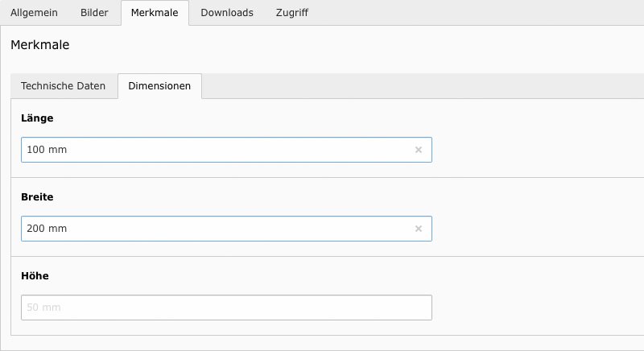Clear the Breite field with the x icon
644x351 pixels.
tap(418, 229)
